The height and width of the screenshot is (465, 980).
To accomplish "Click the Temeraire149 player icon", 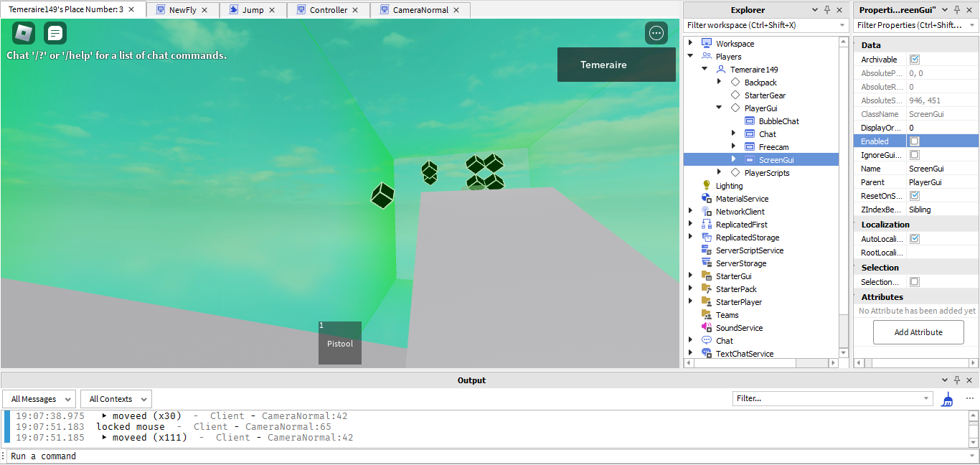I will tap(721, 70).
